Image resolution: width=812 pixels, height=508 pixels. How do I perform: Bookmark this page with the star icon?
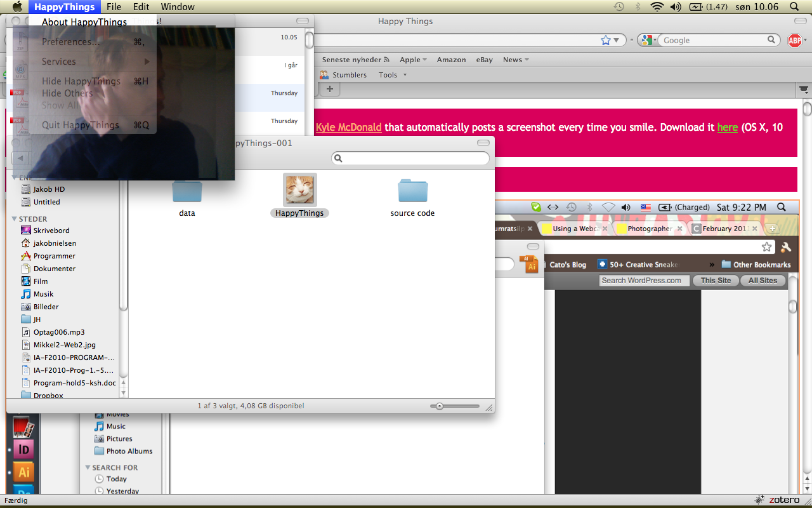click(x=606, y=41)
